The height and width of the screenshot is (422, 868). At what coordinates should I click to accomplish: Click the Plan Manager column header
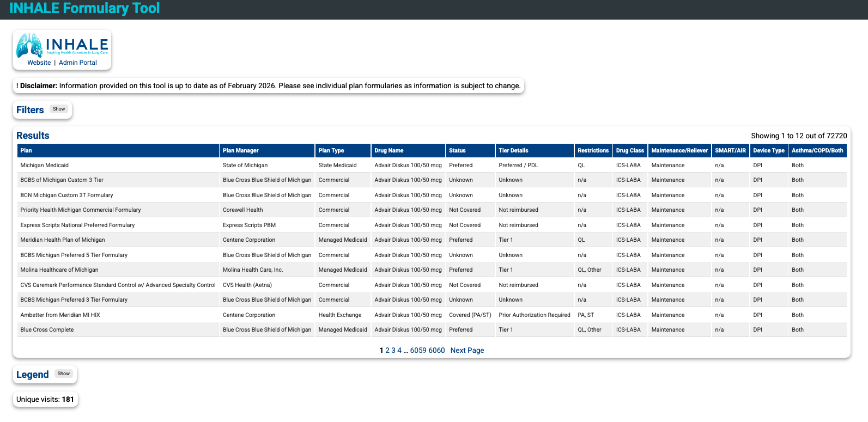[267, 150]
